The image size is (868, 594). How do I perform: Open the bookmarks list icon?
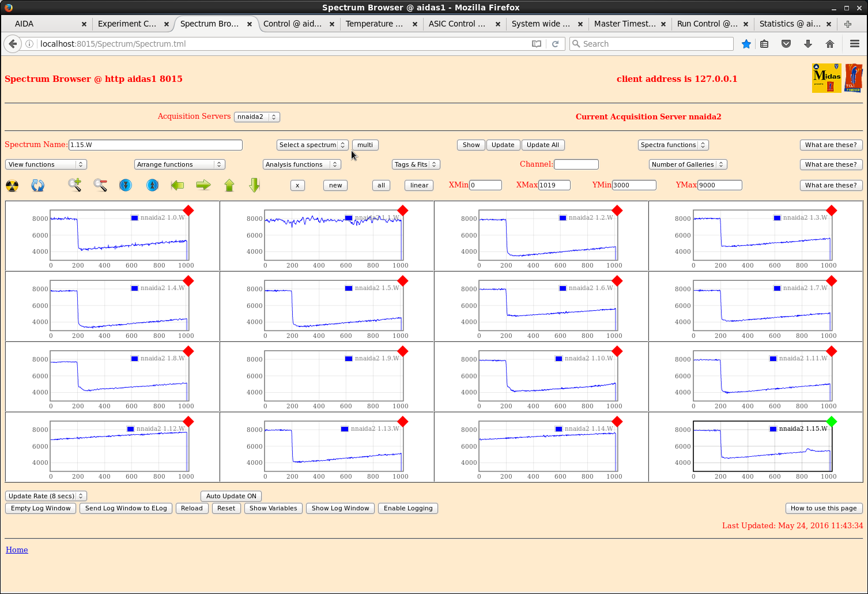pyautogui.click(x=764, y=44)
